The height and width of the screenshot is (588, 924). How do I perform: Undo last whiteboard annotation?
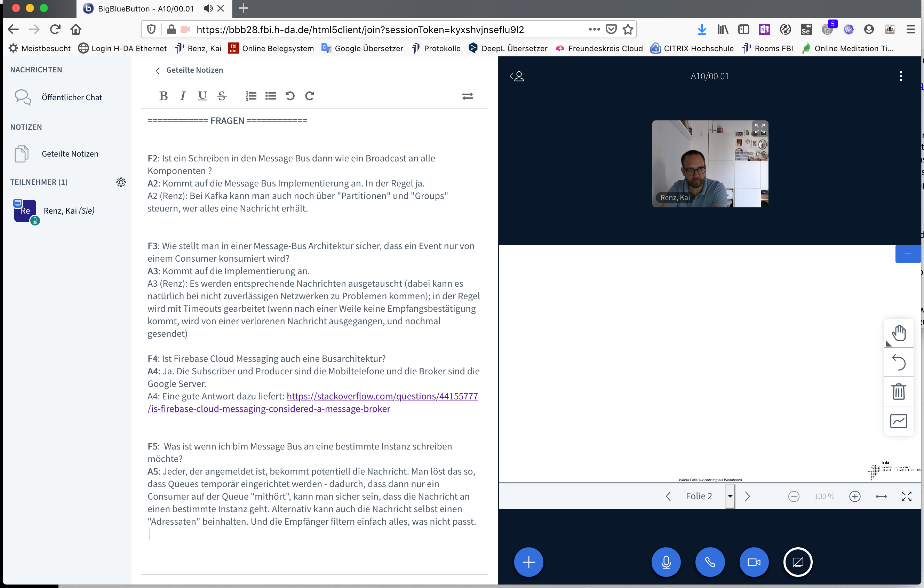pyautogui.click(x=898, y=362)
